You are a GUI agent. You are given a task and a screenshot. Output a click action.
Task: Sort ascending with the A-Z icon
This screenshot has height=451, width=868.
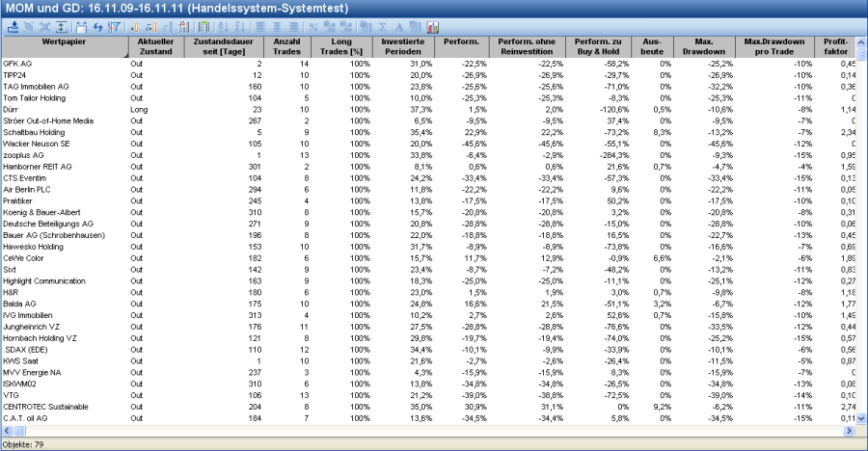pyautogui.click(x=223, y=26)
